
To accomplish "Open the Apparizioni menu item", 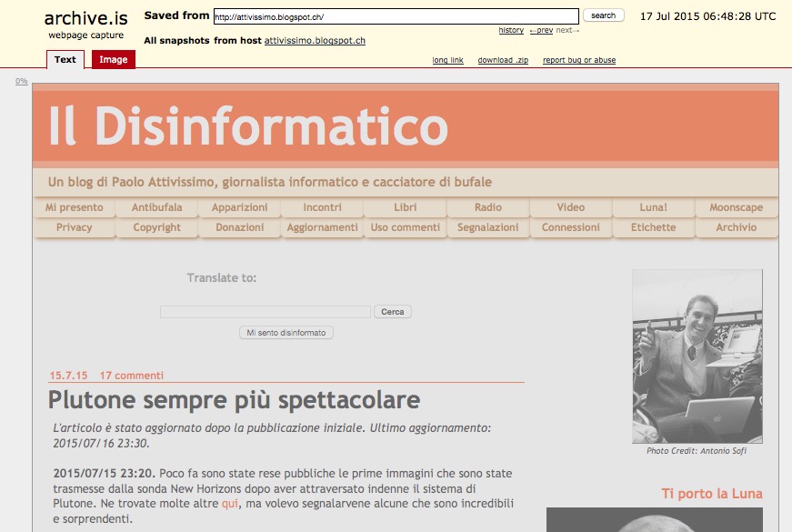I will (x=239, y=207).
